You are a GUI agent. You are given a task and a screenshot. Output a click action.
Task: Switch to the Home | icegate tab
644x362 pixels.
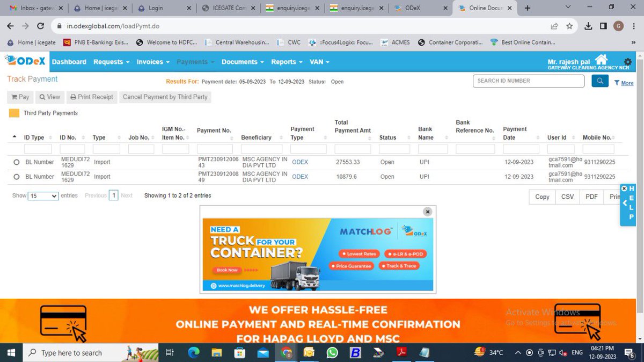tap(100, 8)
